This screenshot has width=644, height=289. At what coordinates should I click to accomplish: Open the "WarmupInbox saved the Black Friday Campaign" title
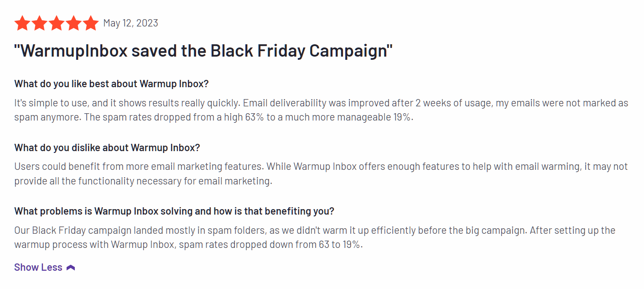[x=203, y=51]
